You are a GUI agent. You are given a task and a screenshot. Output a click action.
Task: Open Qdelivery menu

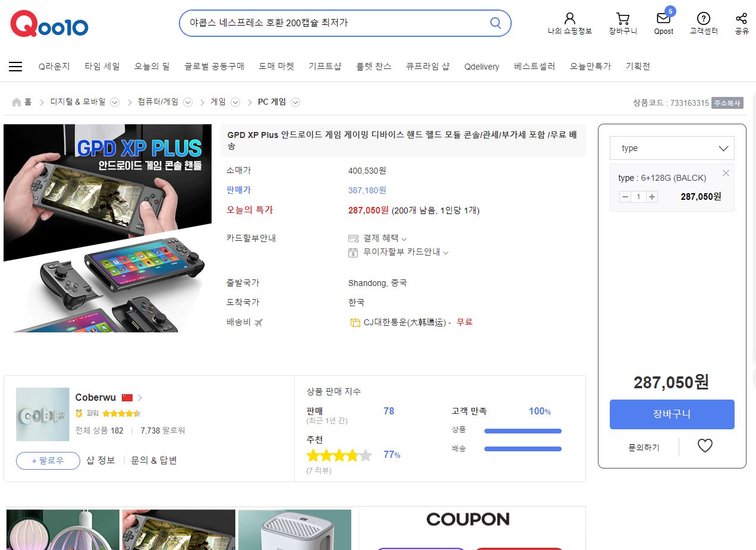tap(482, 67)
